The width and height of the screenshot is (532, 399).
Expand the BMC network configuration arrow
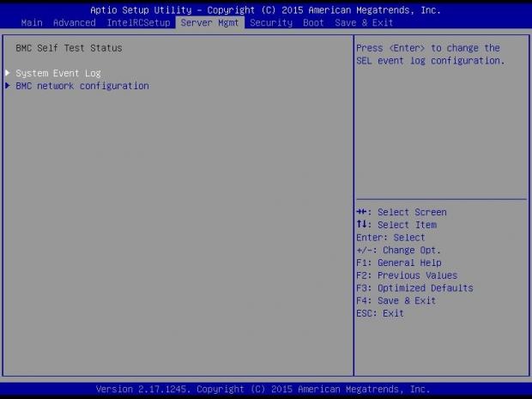tap(8, 86)
